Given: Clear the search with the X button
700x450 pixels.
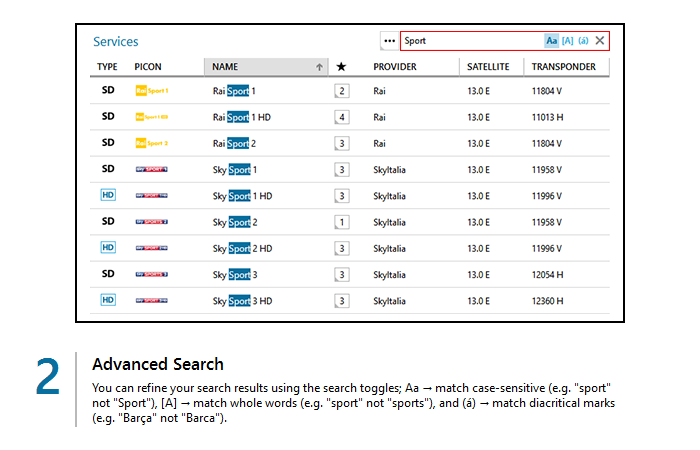Looking at the screenshot, I should 599,41.
